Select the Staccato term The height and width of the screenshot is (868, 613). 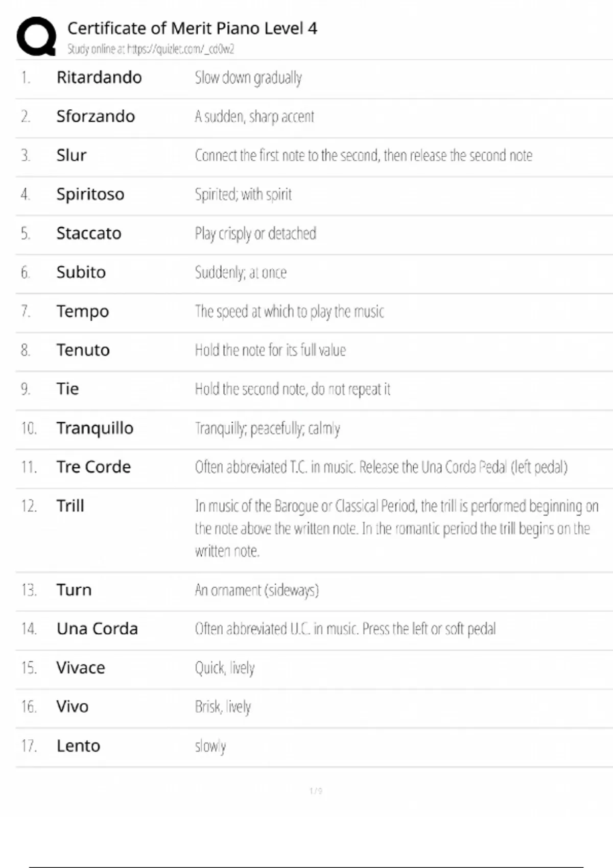pyautogui.click(x=89, y=233)
